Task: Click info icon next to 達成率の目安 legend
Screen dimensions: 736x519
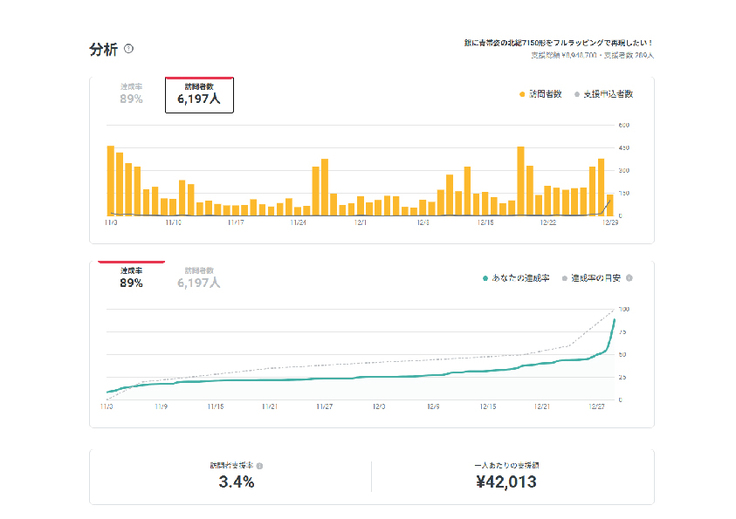Action: (x=629, y=277)
